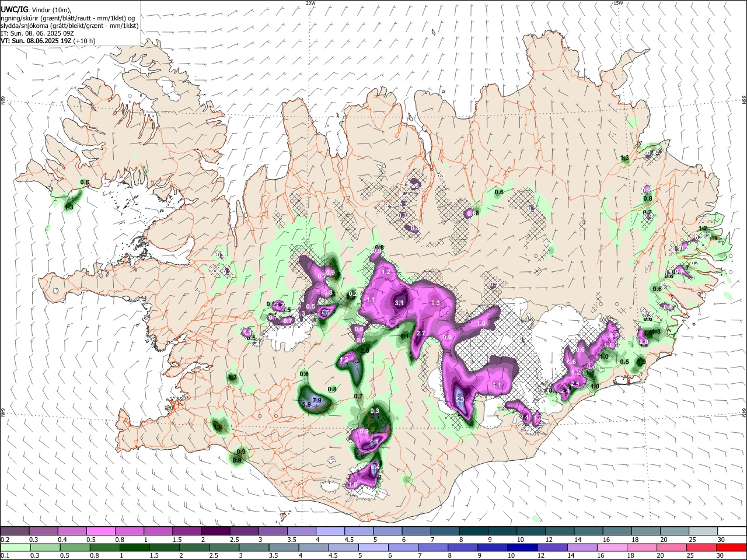Click upper legend swatch between 0.2 and 0.3
The image size is (747, 560).
pos(15,531)
